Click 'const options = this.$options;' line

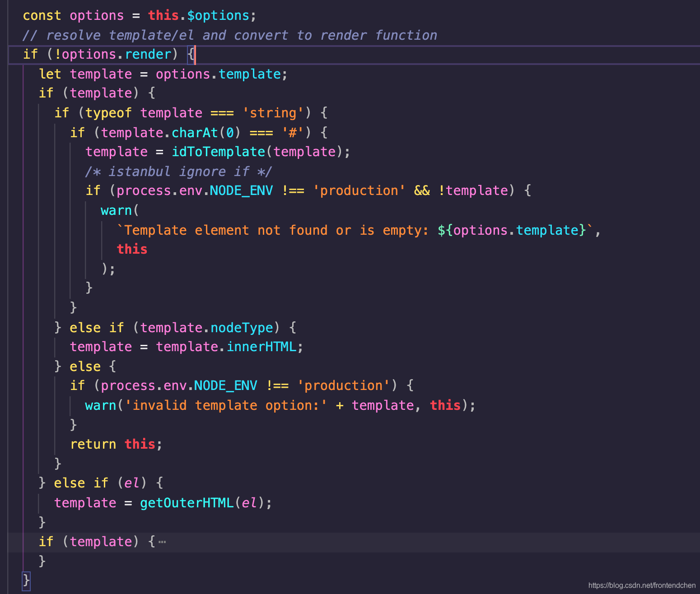(140, 16)
